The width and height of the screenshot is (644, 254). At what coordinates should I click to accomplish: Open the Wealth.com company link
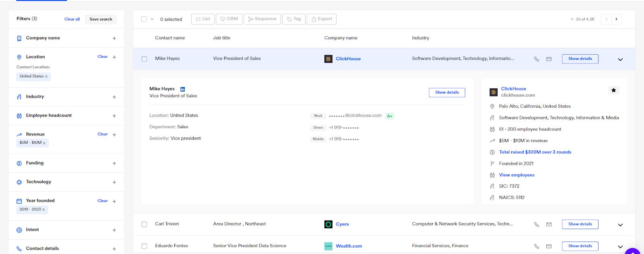(x=349, y=246)
